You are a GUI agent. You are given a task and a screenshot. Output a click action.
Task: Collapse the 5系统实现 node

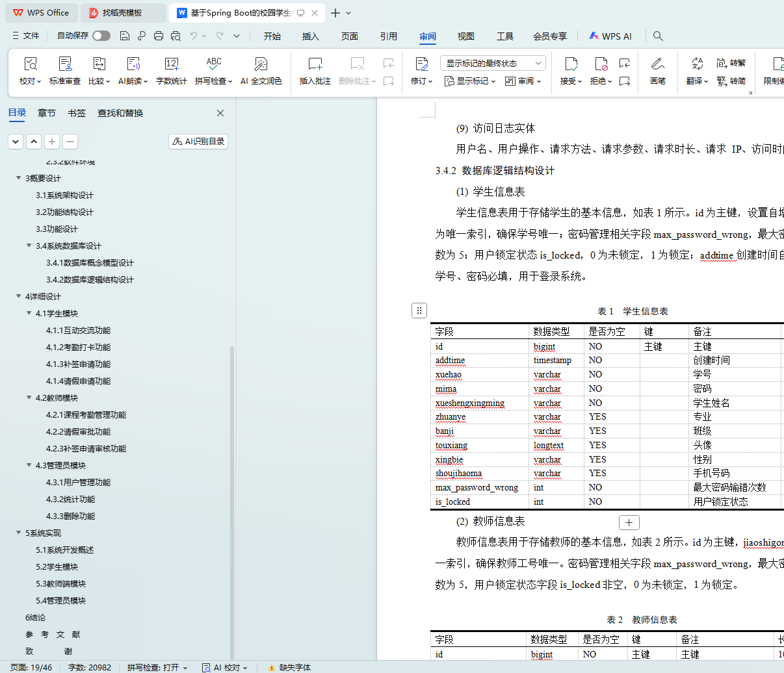(x=18, y=533)
